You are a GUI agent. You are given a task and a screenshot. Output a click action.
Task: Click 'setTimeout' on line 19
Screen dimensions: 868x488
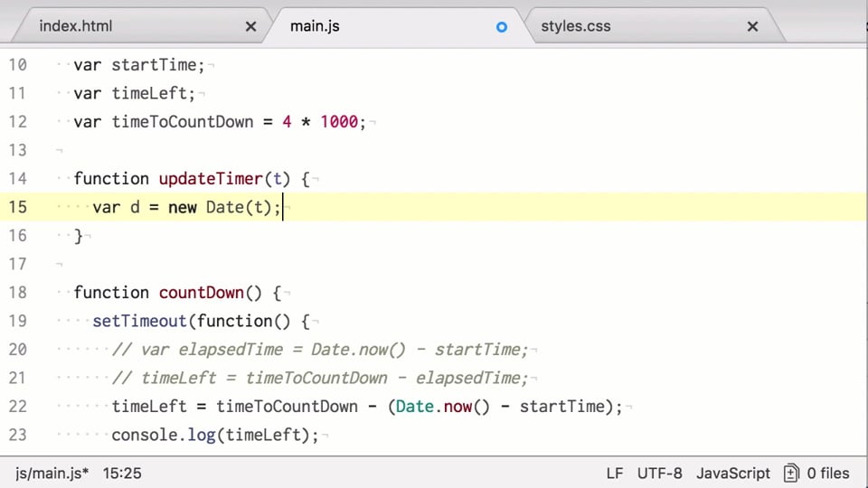[x=139, y=321]
